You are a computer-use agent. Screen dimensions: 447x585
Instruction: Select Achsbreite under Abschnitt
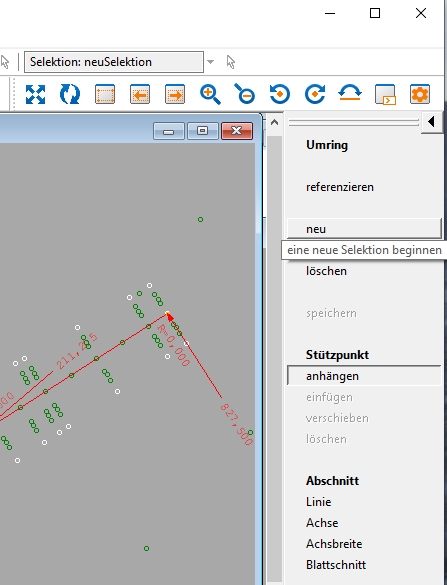[x=334, y=544]
